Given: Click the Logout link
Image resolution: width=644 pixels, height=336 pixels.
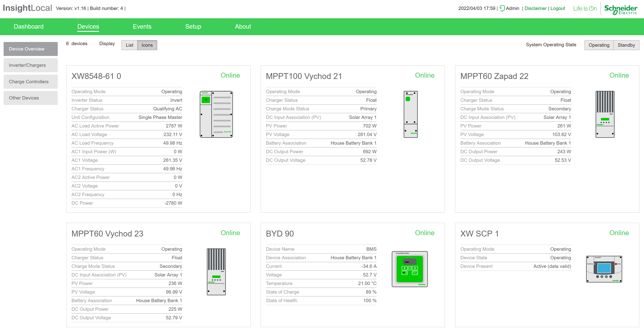Looking at the screenshot, I should click(x=557, y=8).
